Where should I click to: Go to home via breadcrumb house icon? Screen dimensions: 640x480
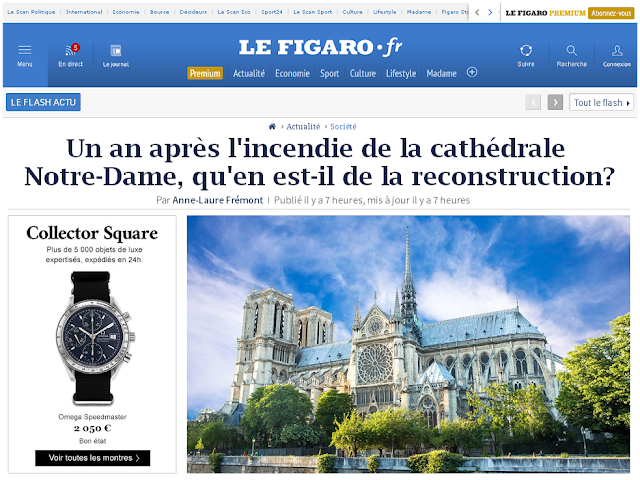272,127
